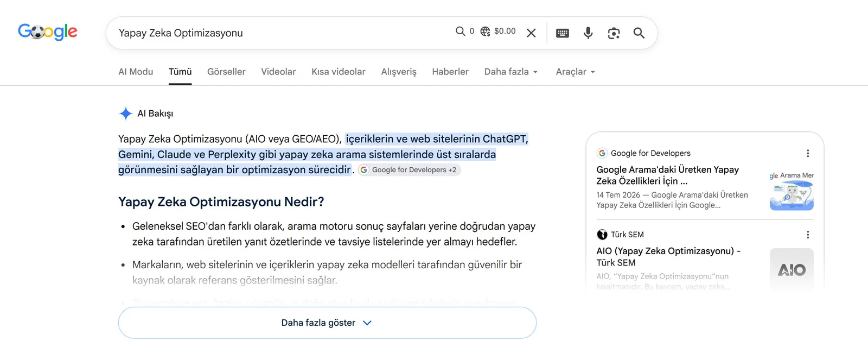Click the Türk SEM favicon

click(602, 235)
